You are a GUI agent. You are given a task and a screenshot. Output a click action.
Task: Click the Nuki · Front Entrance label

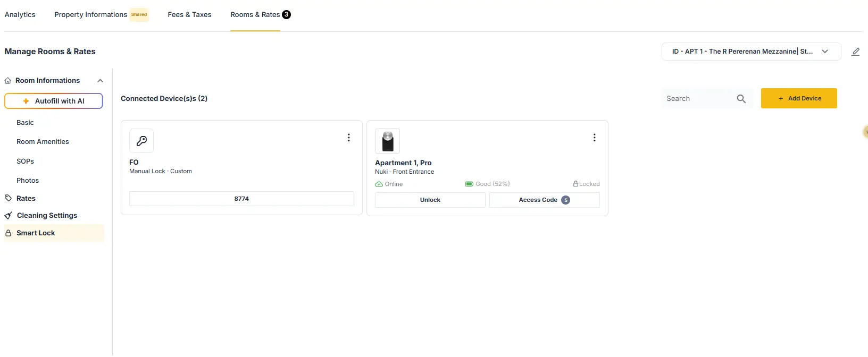click(x=404, y=172)
